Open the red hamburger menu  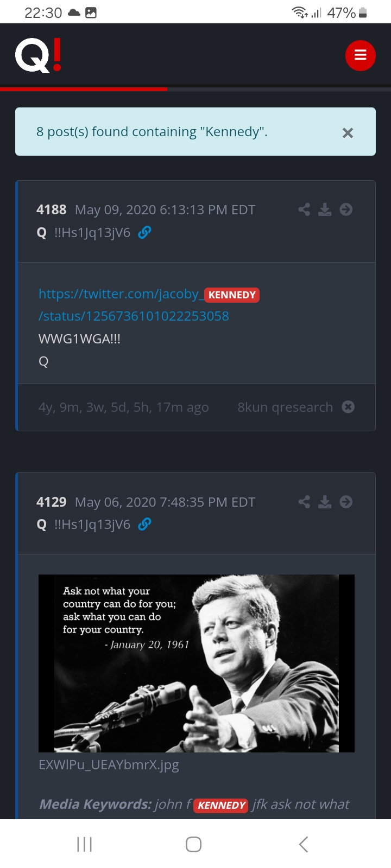(361, 55)
